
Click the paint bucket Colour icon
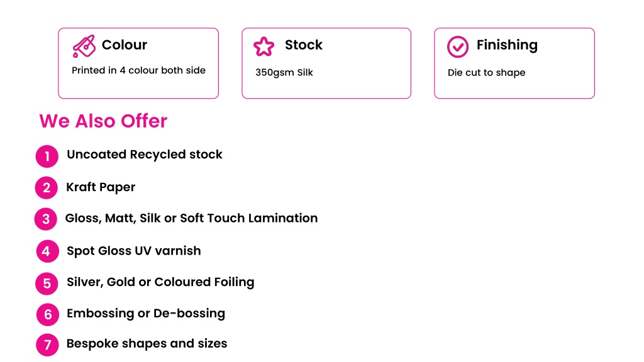pos(84,46)
